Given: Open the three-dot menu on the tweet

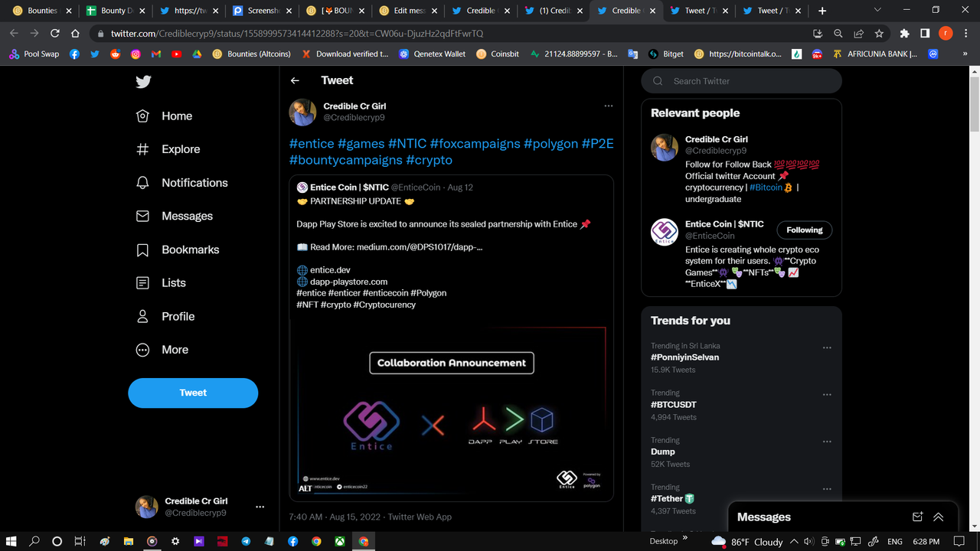Looking at the screenshot, I should pyautogui.click(x=608, y=106).
